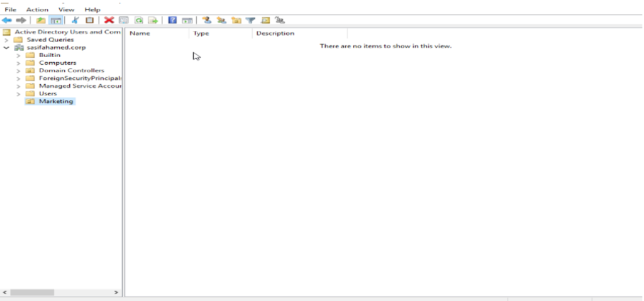Click the Create new organizational unit icon
Viewport: 644px width, 301px height.
[x=236, y=21]
